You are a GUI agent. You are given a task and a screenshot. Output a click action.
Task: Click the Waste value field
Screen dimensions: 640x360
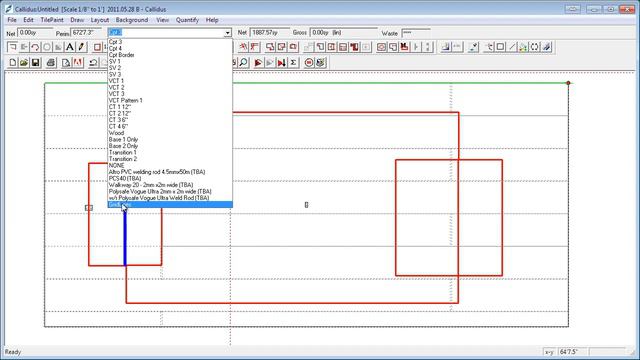click(416, 33)
